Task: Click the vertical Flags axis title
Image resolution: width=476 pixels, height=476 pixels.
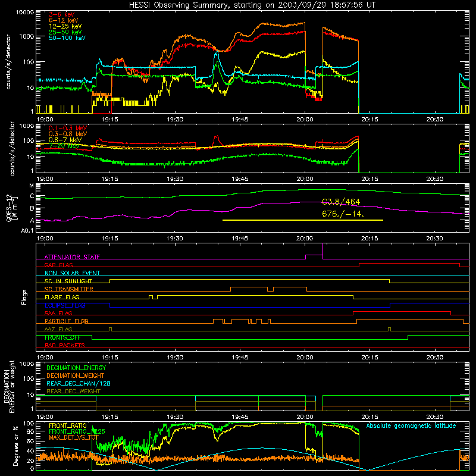Action: pos(24,297)
